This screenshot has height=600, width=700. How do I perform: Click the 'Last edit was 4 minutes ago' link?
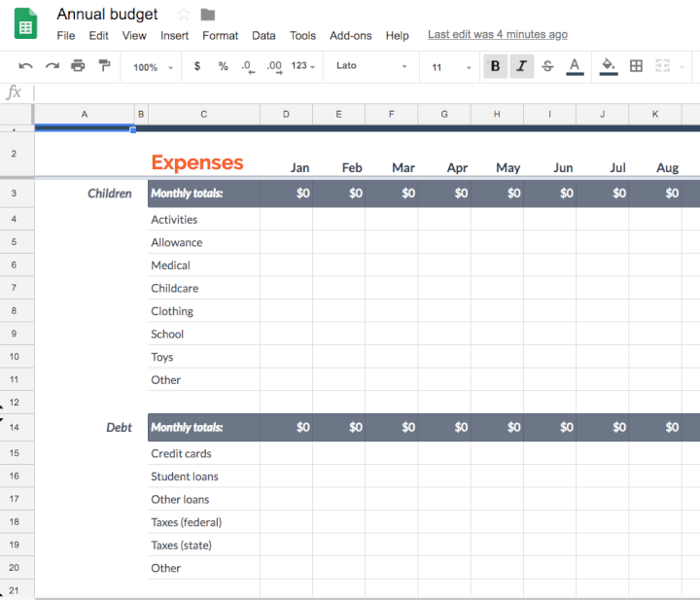pos(498,34)
